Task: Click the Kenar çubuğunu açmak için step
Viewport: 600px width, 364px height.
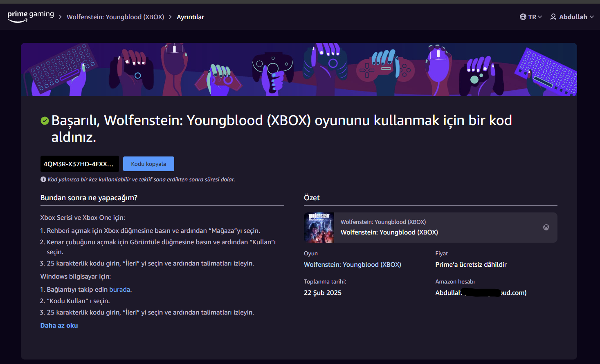Action: tap(161, 247)
